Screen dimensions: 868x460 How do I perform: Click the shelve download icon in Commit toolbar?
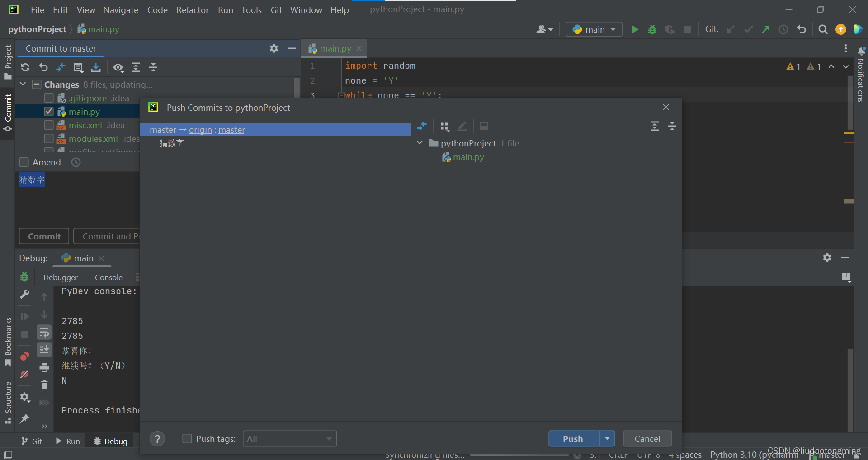[96, 67]
